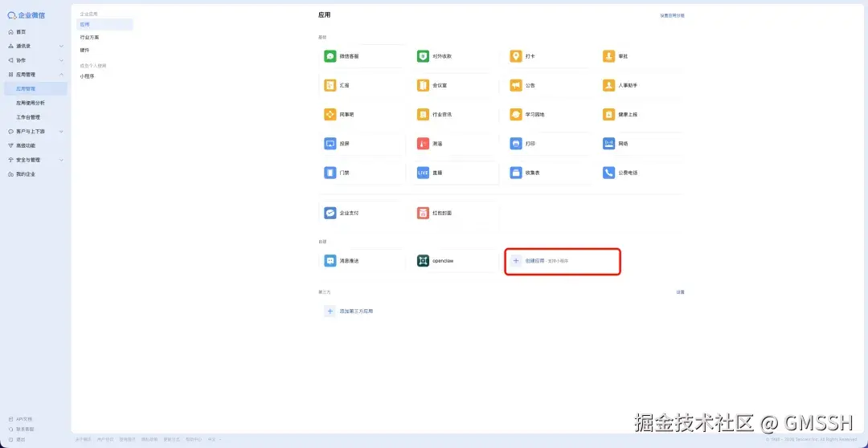The image size is (868, 448).
Task: Open 设置应用分组 link at top right
Action: [672, 15]
